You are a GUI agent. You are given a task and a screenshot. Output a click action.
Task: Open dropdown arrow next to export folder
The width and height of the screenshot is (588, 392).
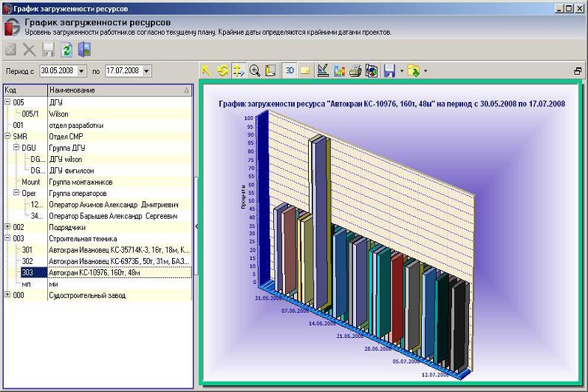point(425,70)
